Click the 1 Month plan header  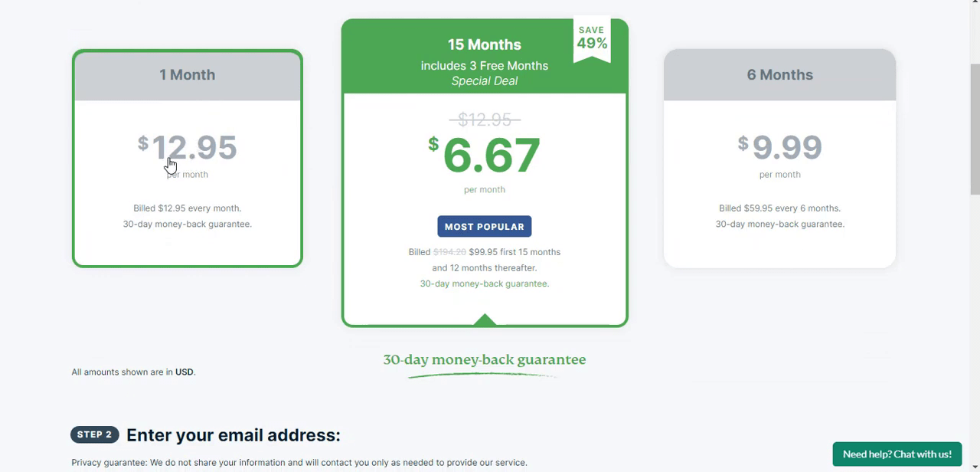pyautogui.click(x=188, y=75)
